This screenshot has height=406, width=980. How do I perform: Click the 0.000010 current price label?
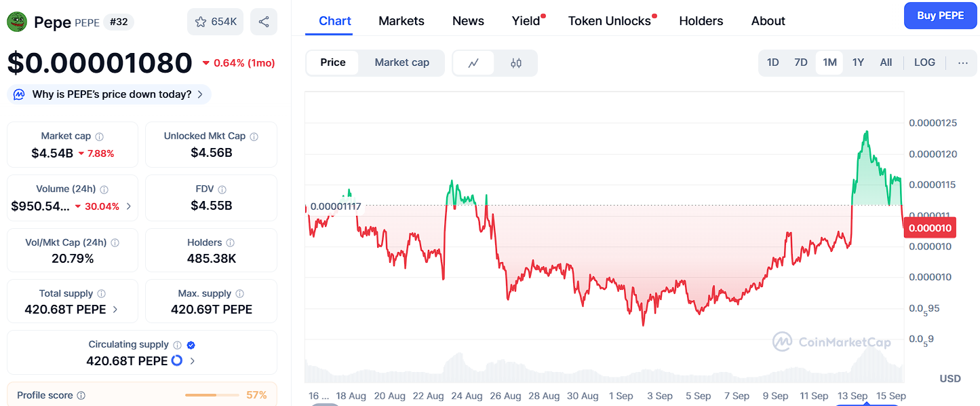930,228
